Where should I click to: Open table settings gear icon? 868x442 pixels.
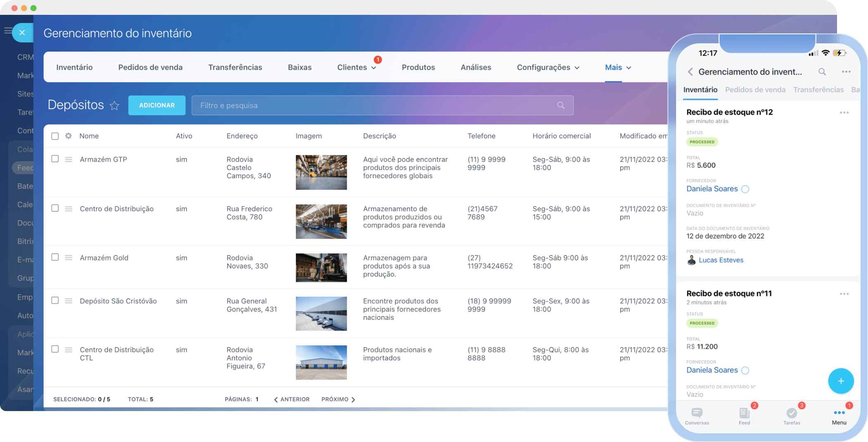click(69, 136)
